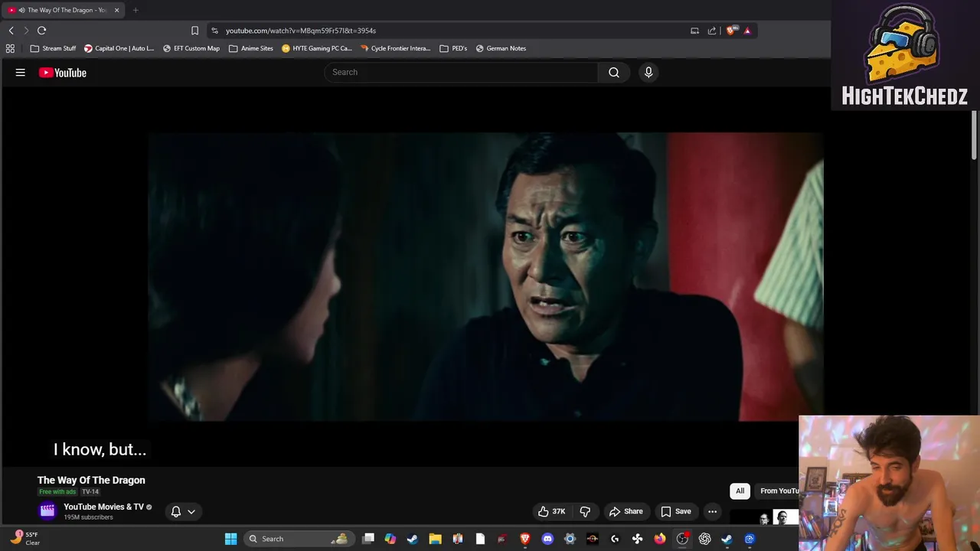Click the magnifier search button on YouTube
Image resolution: width=980 pixels, height=551 pixels.
(614, 72)
